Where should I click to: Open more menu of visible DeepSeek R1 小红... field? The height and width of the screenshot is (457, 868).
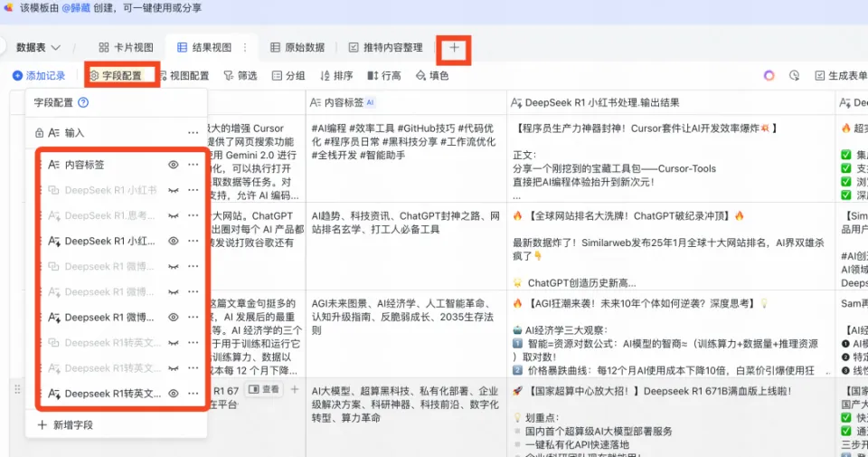pyautogui.click(x=193, y=241)
